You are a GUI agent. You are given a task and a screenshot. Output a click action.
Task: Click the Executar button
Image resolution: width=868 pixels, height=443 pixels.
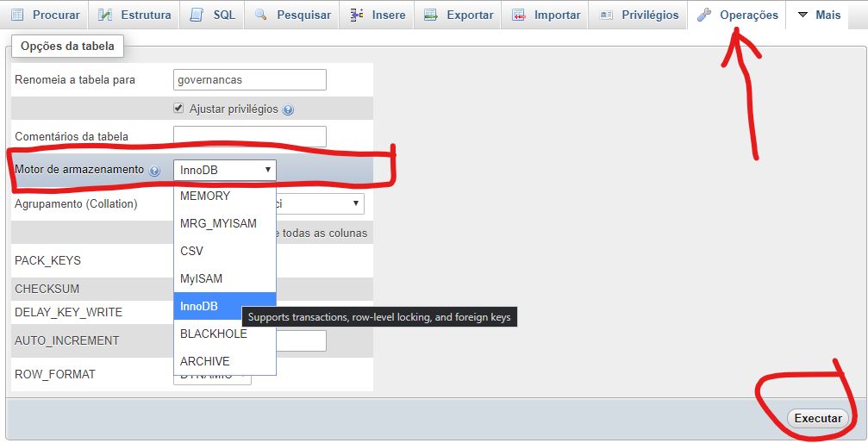pyautogui.click(x=818, y=418)
